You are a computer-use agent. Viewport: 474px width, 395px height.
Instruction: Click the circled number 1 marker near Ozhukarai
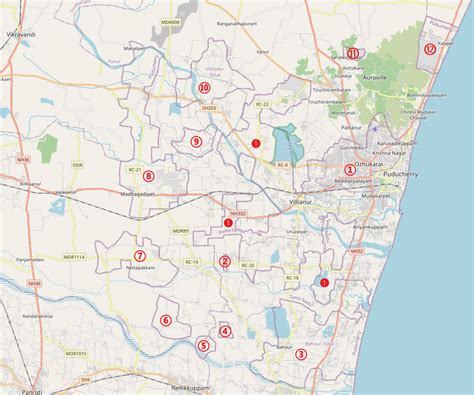[x=350, y=170]
